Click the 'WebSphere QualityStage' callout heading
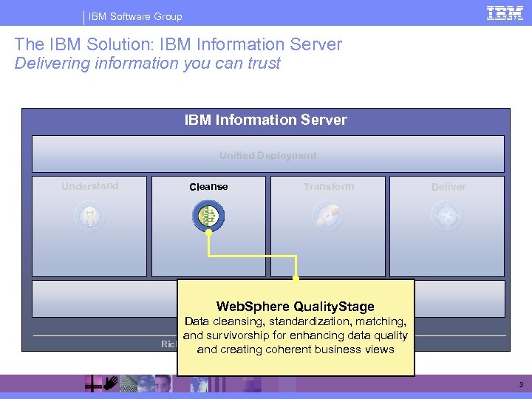Image resolution: width=532 pixels, height=399 pixels. [x=295, y=307]
